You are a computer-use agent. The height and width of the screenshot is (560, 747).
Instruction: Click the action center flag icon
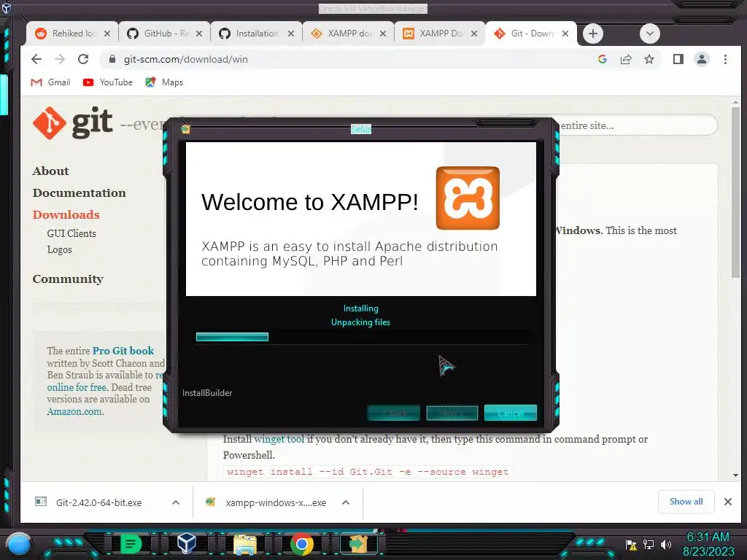click(x=631, y=544)
